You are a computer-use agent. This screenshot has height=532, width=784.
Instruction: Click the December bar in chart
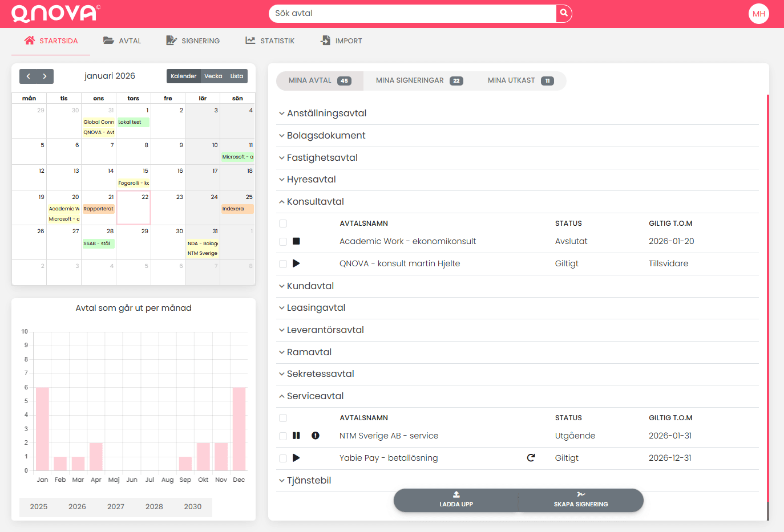[239, 429]
